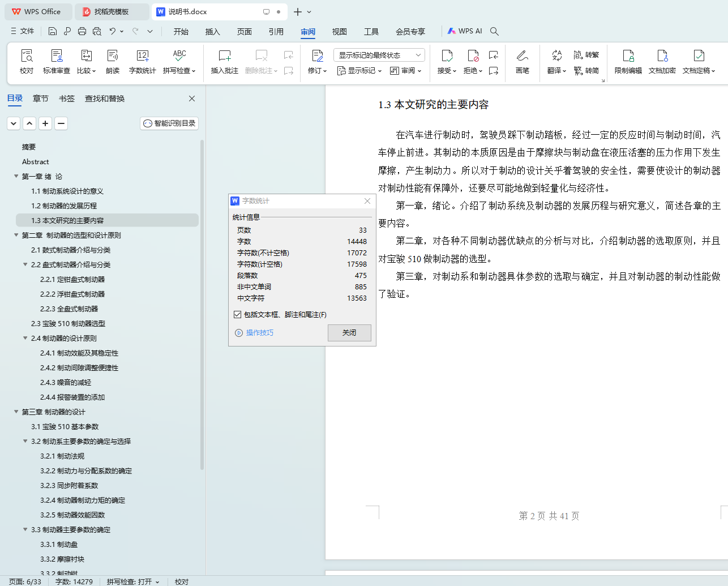
Task: Open the 插入 ribbon tab
Action: 213,32
